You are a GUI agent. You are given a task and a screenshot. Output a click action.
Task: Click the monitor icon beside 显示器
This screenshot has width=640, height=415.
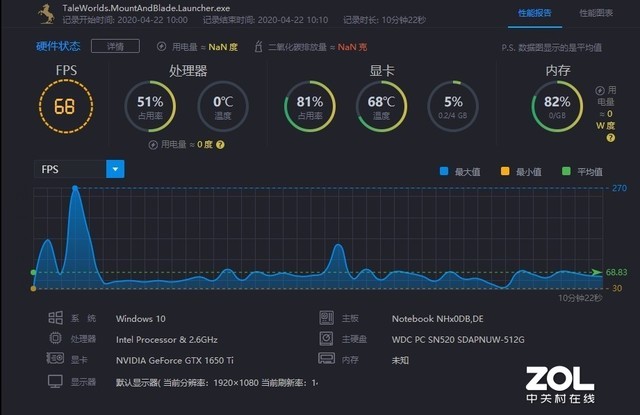(56, 382)
